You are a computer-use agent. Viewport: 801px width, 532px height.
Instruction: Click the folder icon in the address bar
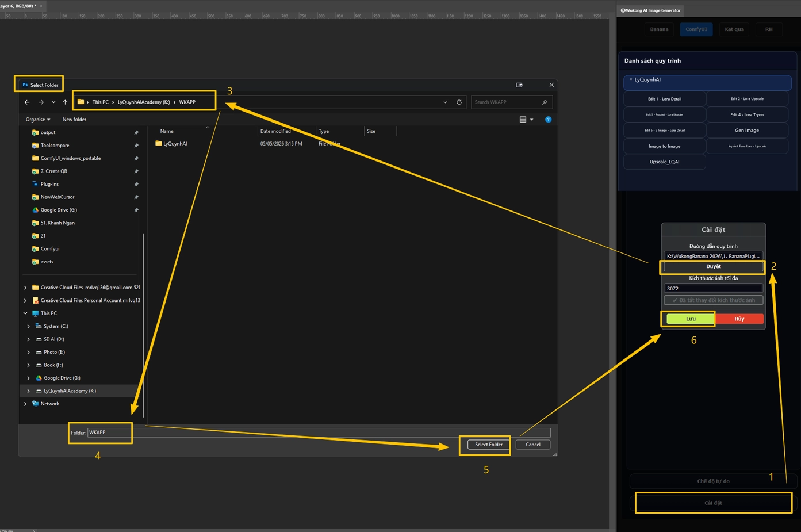tap(81, 102)
